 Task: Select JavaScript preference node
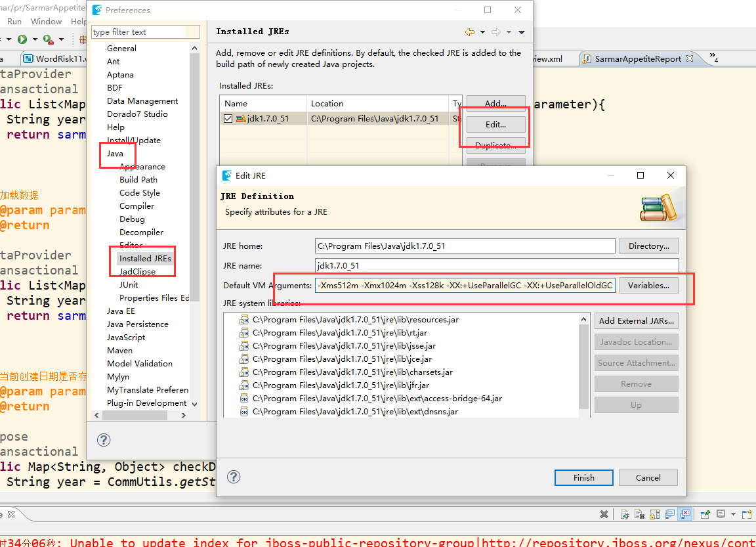(x=126, y=337)
